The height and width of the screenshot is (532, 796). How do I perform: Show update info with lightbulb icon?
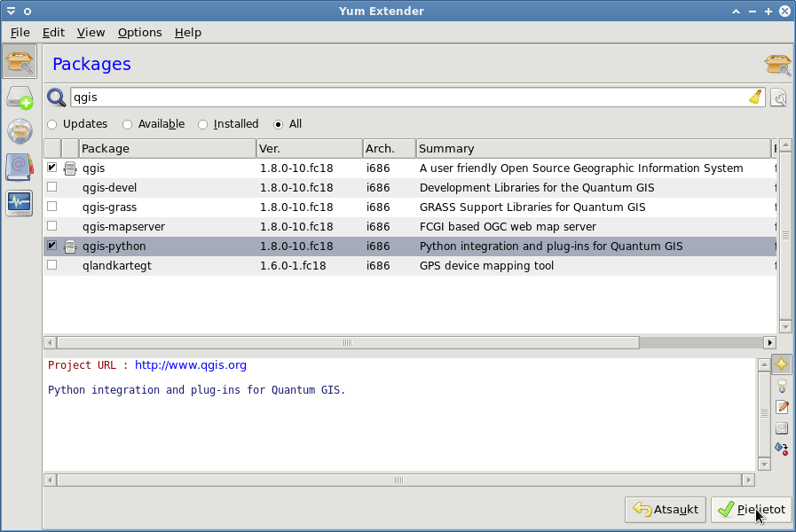click(x=782, y=386)
